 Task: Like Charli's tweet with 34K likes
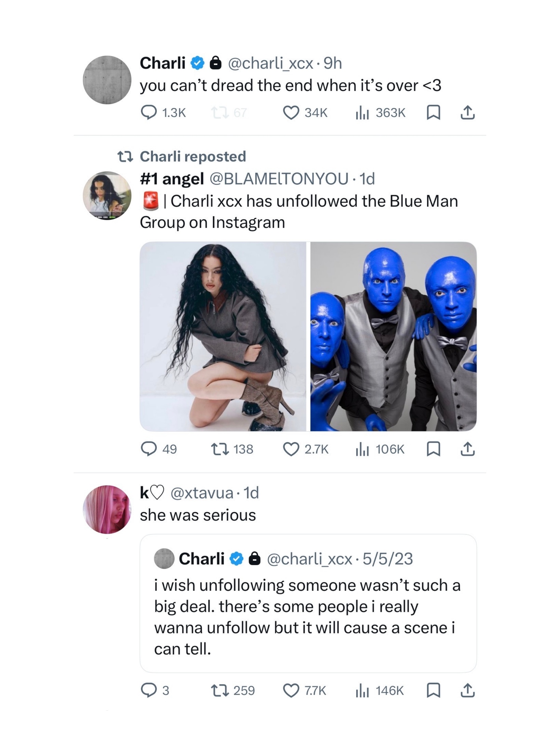(291, 112)
